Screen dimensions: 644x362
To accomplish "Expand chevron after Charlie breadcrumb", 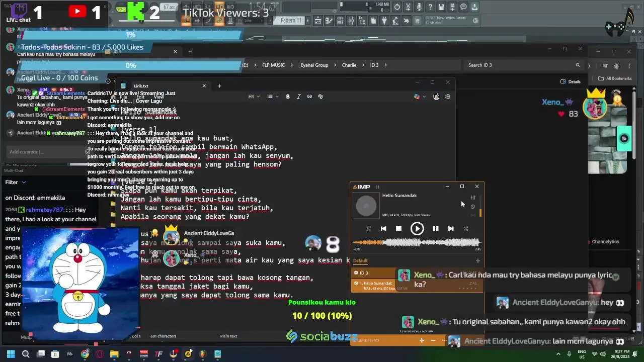I will tap(363, 65).
